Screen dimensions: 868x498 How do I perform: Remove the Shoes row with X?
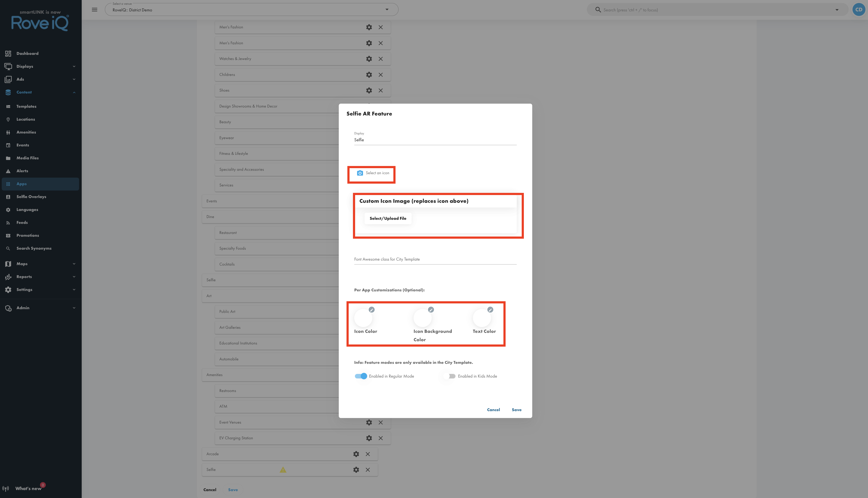tap(380, 90)
